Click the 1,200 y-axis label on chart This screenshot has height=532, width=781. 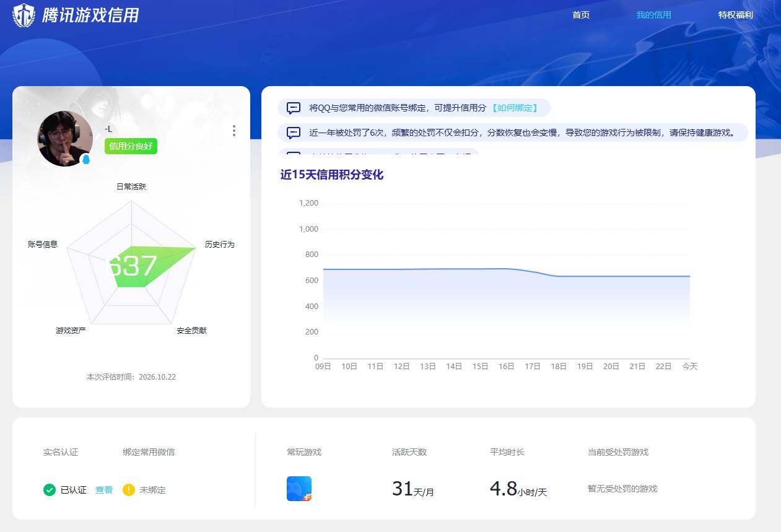[308, 203]
